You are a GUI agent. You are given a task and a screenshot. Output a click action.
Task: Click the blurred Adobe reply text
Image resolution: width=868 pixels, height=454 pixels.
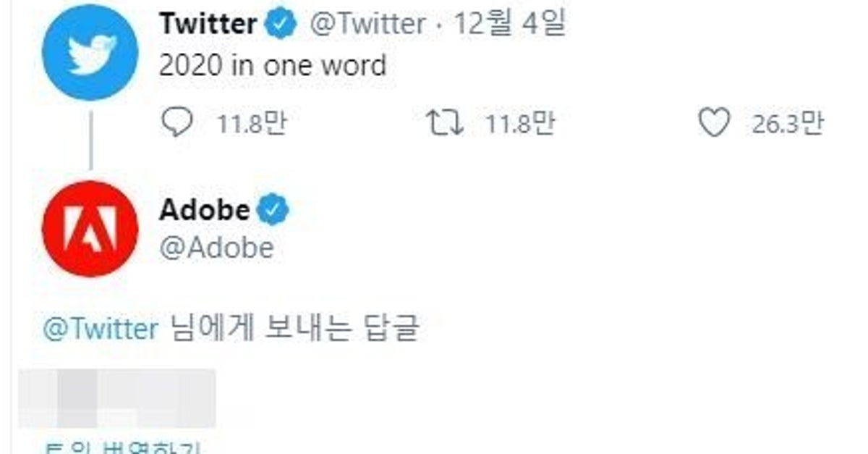[x=116, y=398]
